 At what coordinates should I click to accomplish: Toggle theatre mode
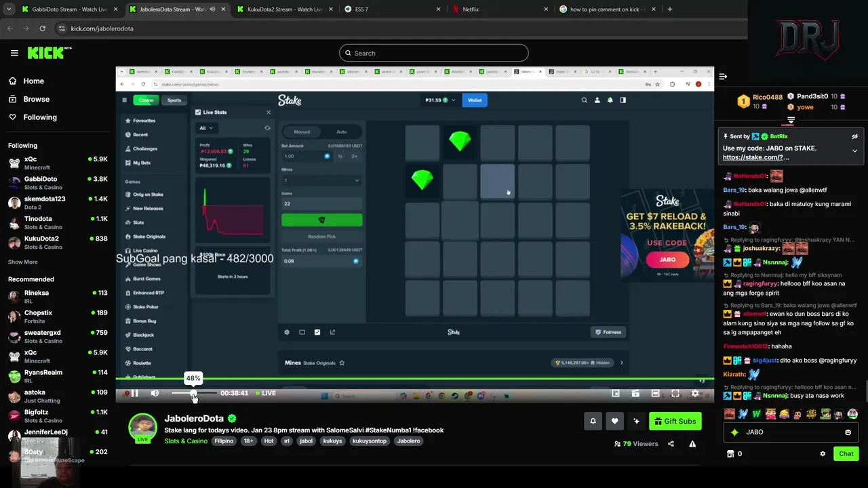655,393
